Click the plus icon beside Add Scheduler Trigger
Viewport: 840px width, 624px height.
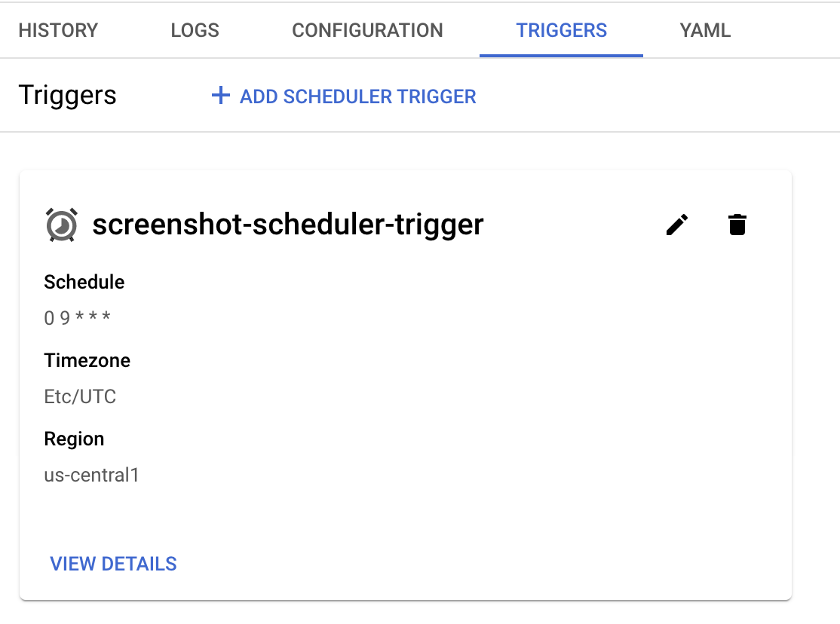pos(220,96)
